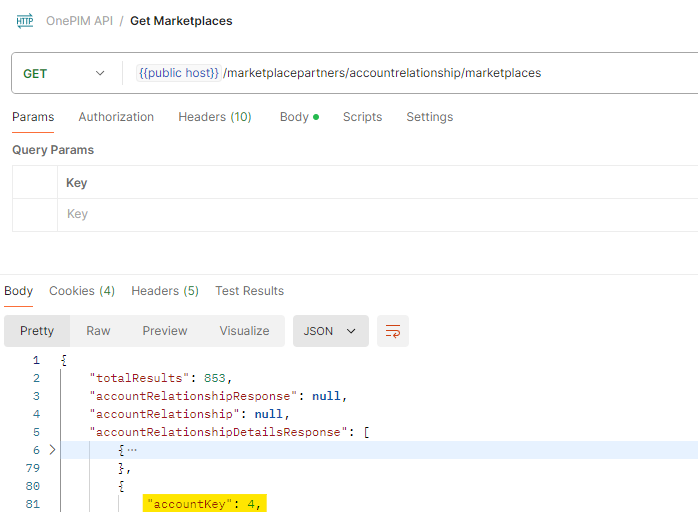
Task: Click the highlighted "accountKey": 4 line
Action: [x=204, y=504]
